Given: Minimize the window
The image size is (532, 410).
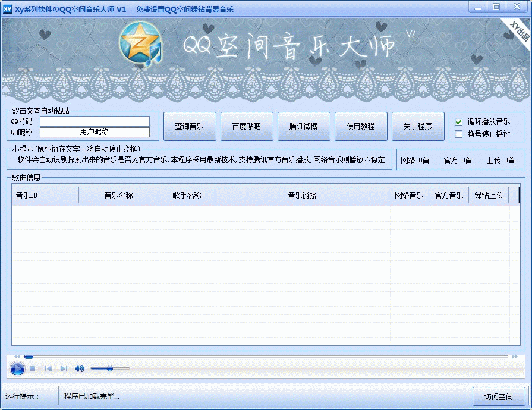Looking at the screenshot, I should pyautogui.click(x=478, y=7).
